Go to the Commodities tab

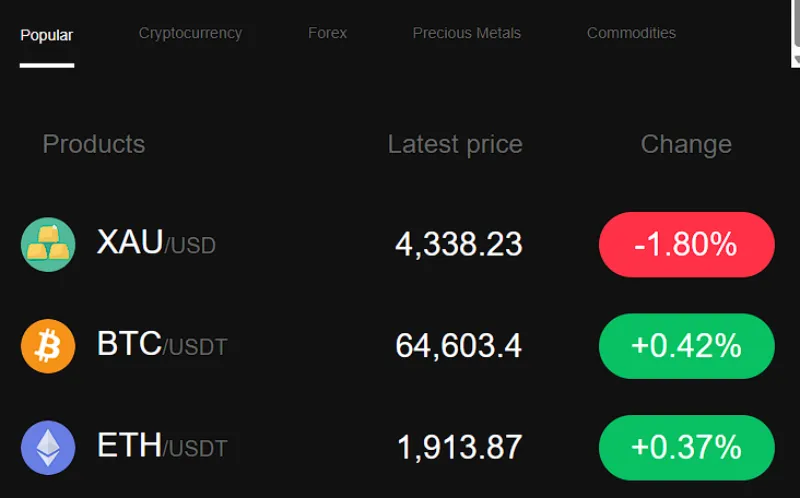point(631,33)
